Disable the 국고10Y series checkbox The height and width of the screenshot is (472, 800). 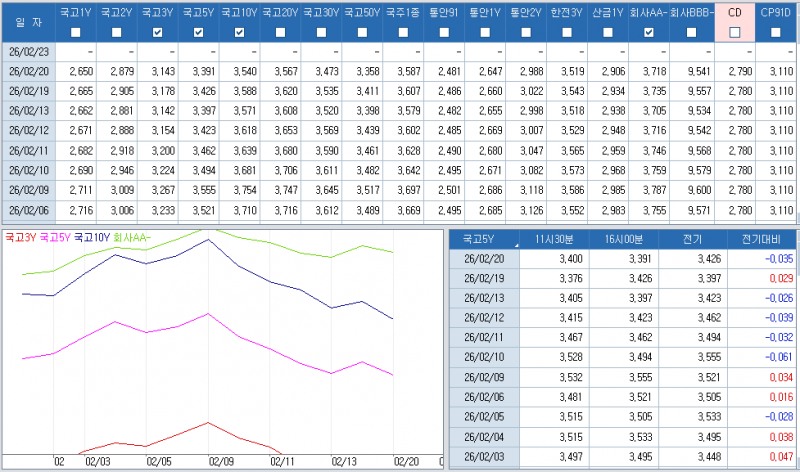(239, 33)
